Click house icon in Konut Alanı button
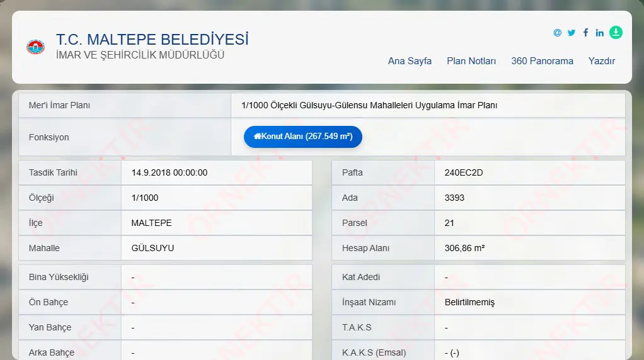The width and height of the screenshot is (644, 360). coord(258,136)
